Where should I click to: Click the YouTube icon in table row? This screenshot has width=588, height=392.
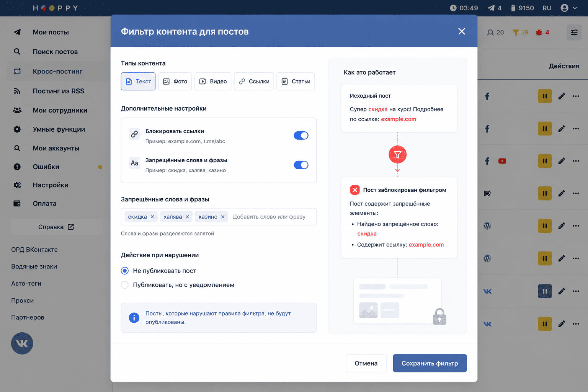[x=502, y=161]
